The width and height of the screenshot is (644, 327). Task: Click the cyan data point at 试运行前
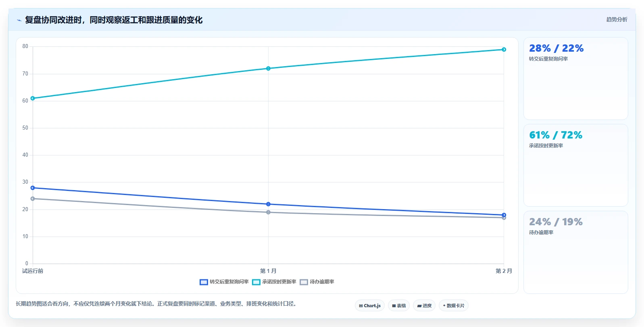(33, 98)
